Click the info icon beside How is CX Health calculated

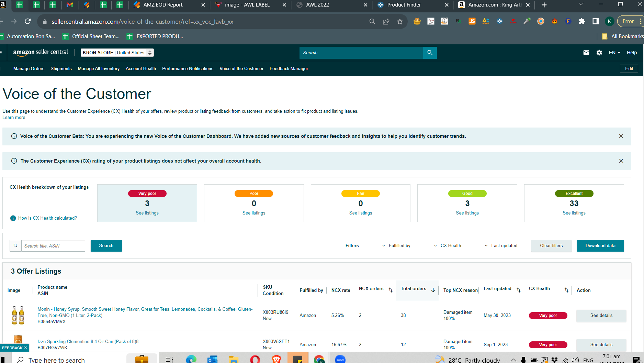(13, 218)
